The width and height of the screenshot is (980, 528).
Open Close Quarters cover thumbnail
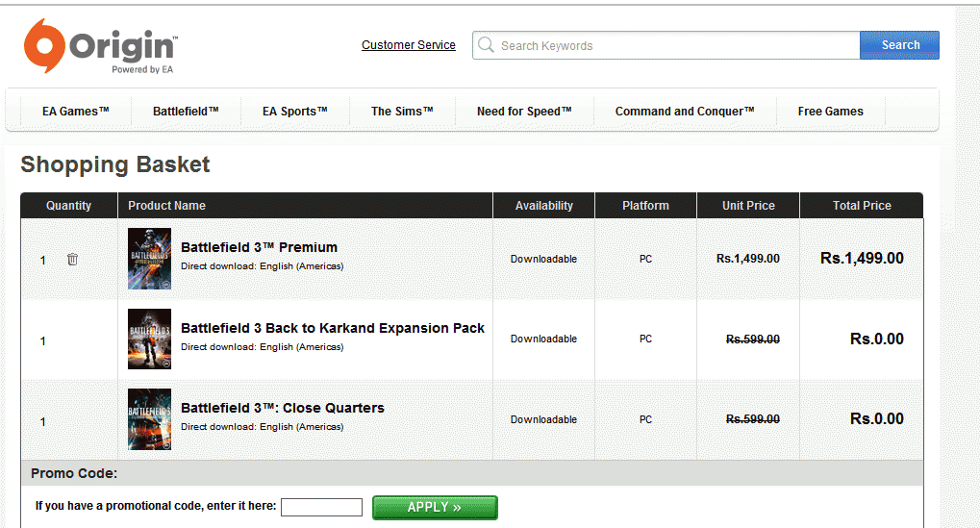coord(149,419)
